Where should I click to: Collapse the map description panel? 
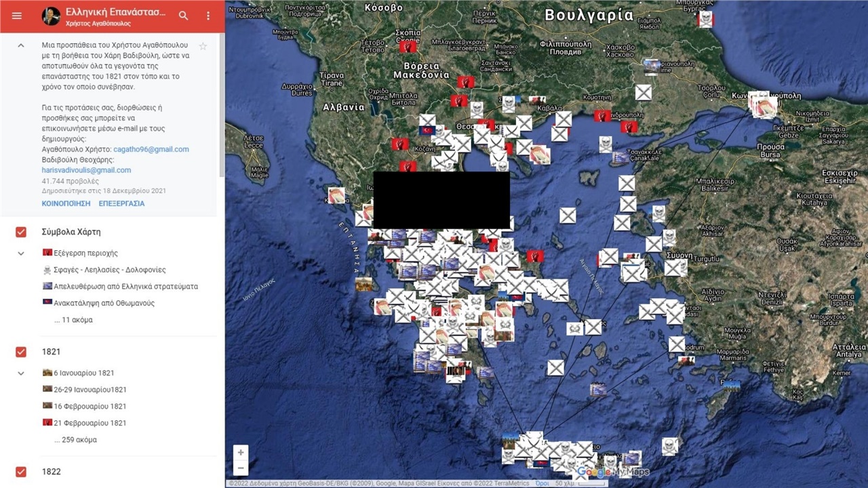(20, 45)
